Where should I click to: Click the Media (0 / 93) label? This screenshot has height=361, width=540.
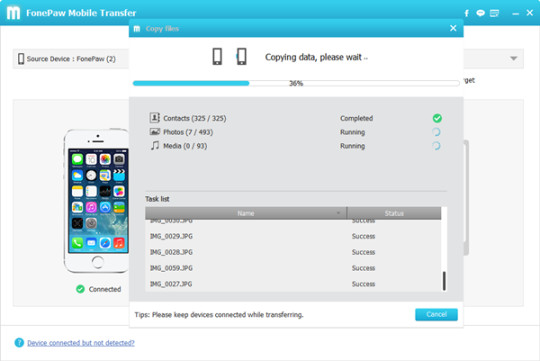pos(185,146)
